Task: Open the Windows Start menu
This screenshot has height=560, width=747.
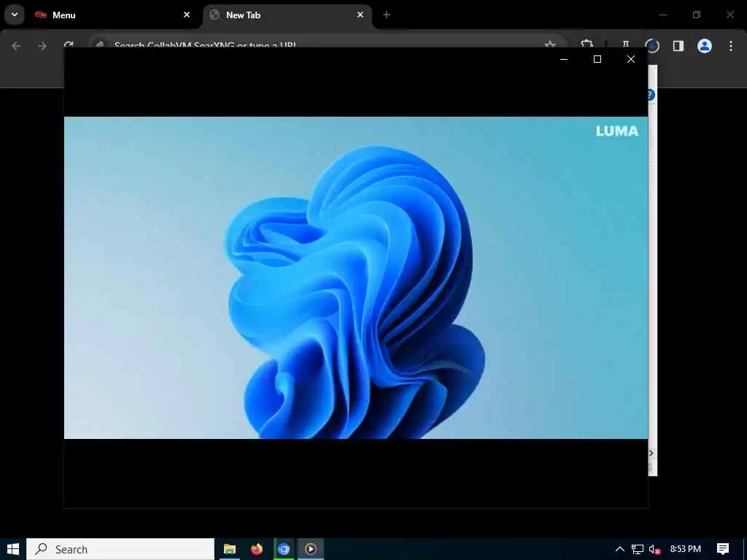Action: point(13,549)
